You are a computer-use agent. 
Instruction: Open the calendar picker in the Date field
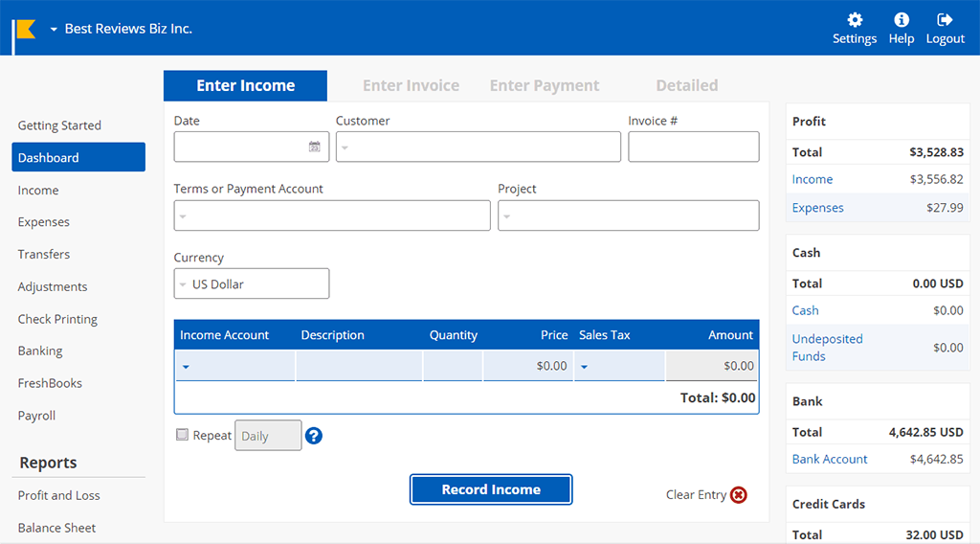coord(314,147)
